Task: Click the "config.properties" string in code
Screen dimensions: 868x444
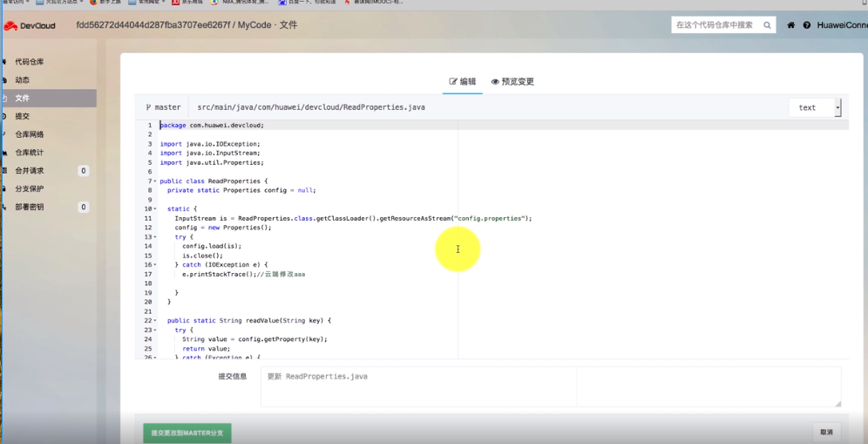Action: pyautogui.click(x=488, y=218)
